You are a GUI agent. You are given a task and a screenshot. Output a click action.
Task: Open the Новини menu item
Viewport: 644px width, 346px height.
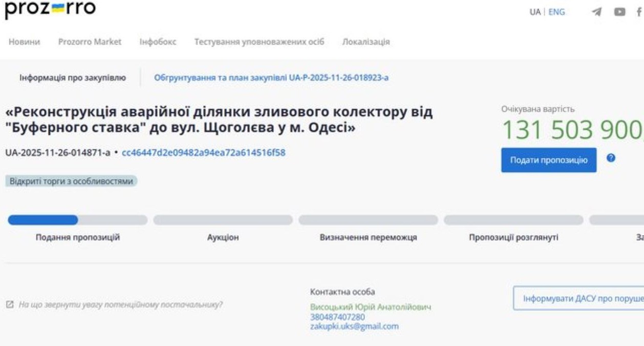tap(25, 42)
